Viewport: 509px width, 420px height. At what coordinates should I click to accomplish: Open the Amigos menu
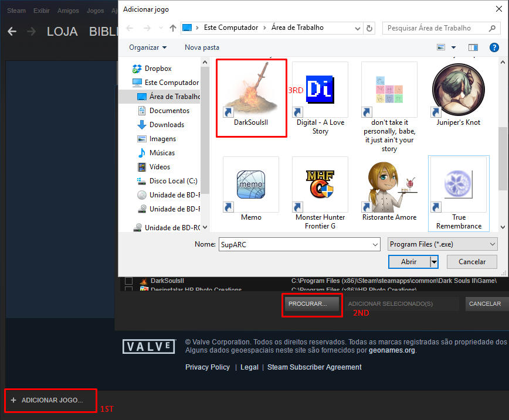click(68, 11)
